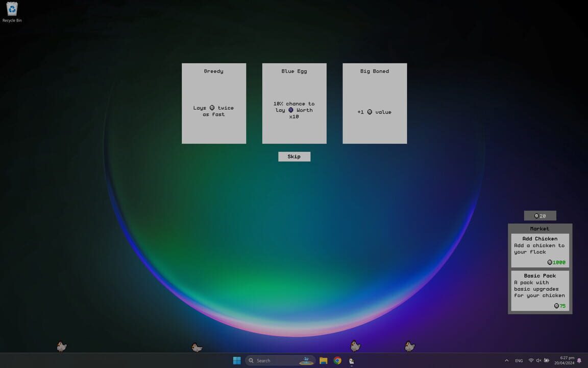Click the muted volume speaker icon
The image size is (588, 368).
pyautogui.click(x=538, y=360)
